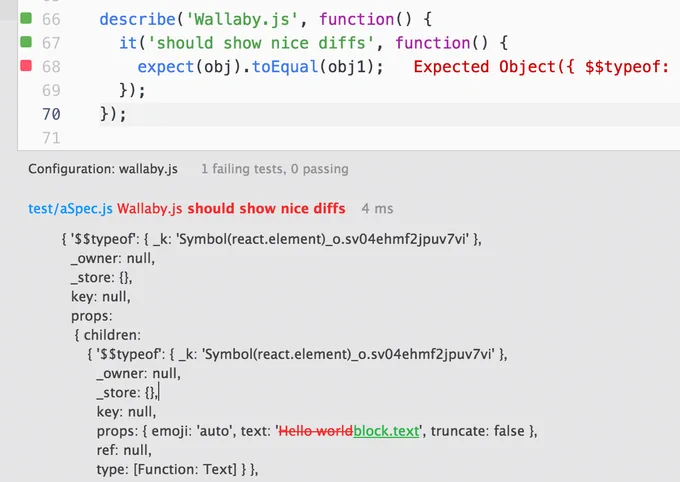Screen dimensions: 680x482
Task: Click the 'ref: null,' output line
Action: (x=124, y=450)
